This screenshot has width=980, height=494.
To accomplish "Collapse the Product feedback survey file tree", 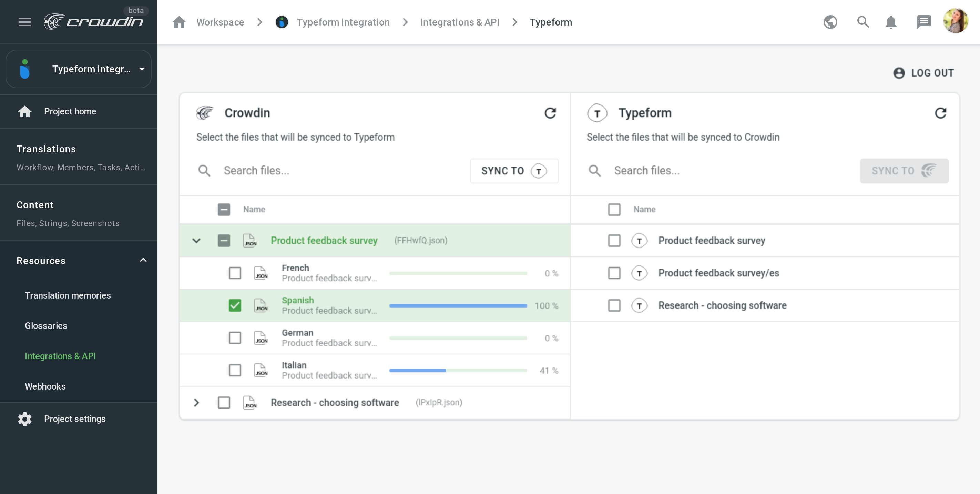I will pos(196,241).
